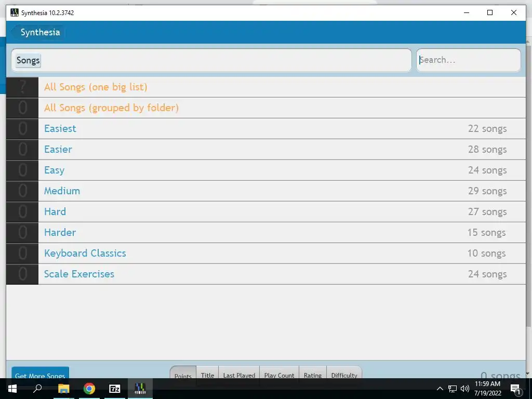Open taskbar search magnifier
532x399 pixels.
point(37,389)
